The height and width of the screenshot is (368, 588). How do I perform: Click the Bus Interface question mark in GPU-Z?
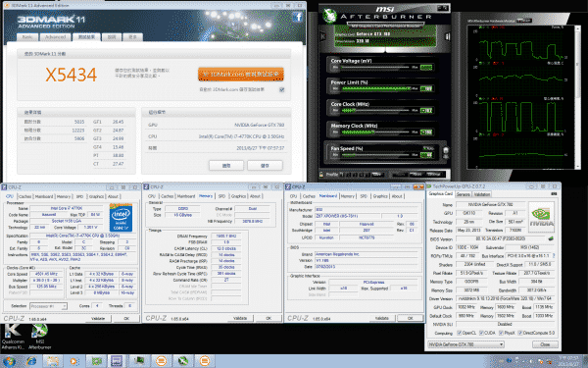554,256
